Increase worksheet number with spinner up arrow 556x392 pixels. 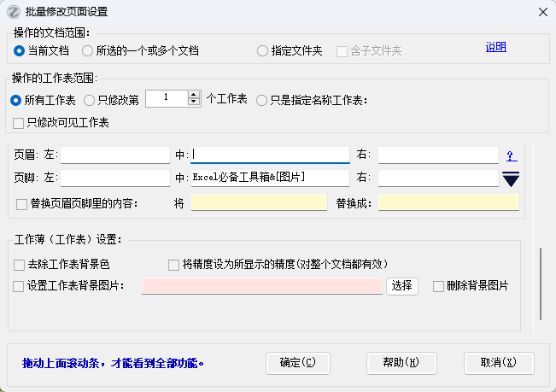194,95
